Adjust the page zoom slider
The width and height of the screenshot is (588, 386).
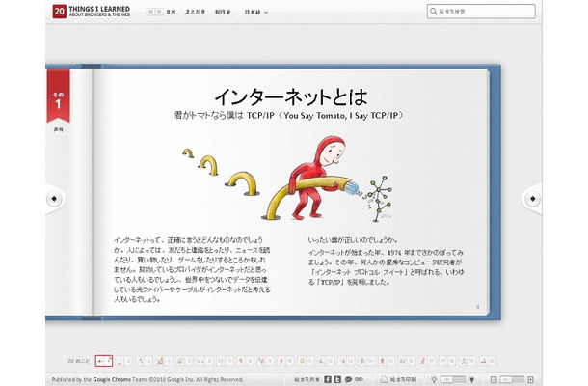[x=512, y=379]
